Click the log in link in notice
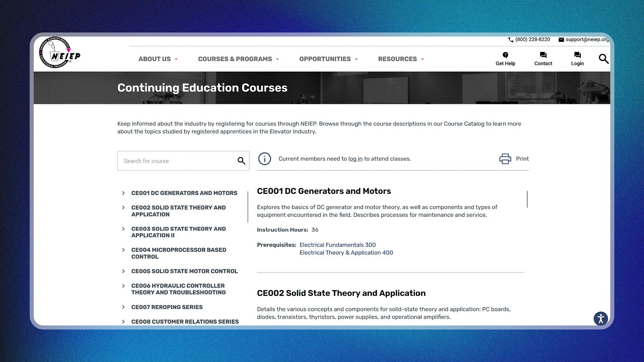Screen dimensions: 644x362 (x=355, y=159)
